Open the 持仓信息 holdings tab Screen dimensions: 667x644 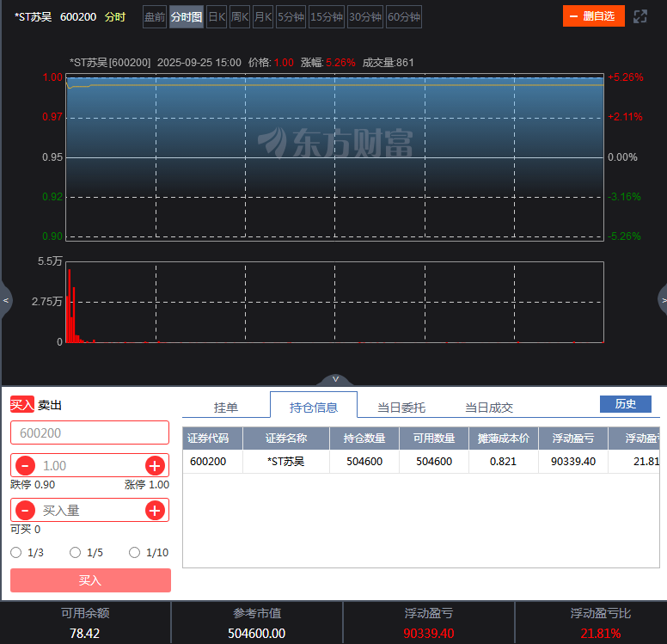click(314, 407)
